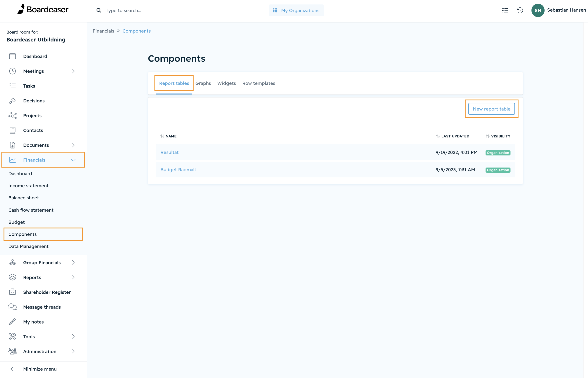Viewport: 588px width, 378px height.
Task: Collapse the Financials submenu chevron
Action: tap(73, 160)
